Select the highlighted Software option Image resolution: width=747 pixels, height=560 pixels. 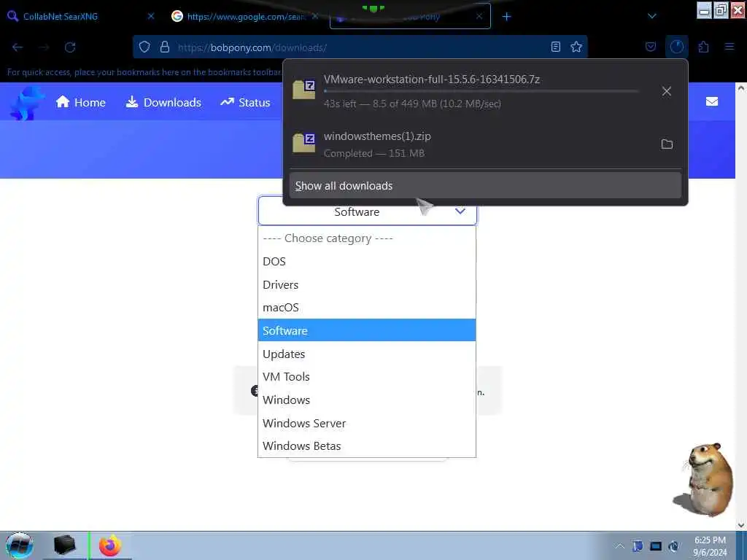367,330
